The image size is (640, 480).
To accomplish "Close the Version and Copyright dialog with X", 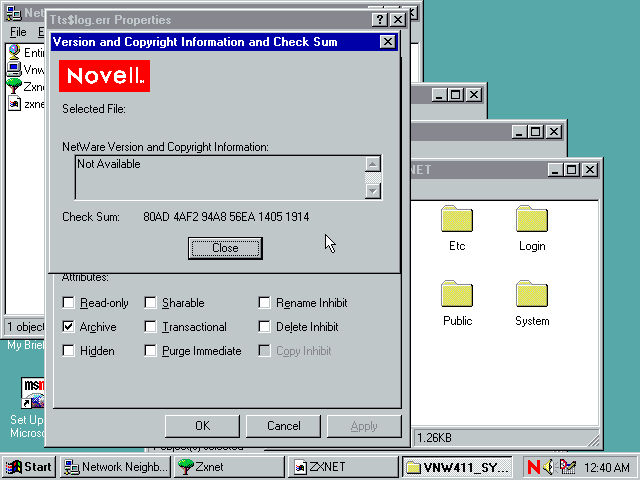I will coord(387,42).
